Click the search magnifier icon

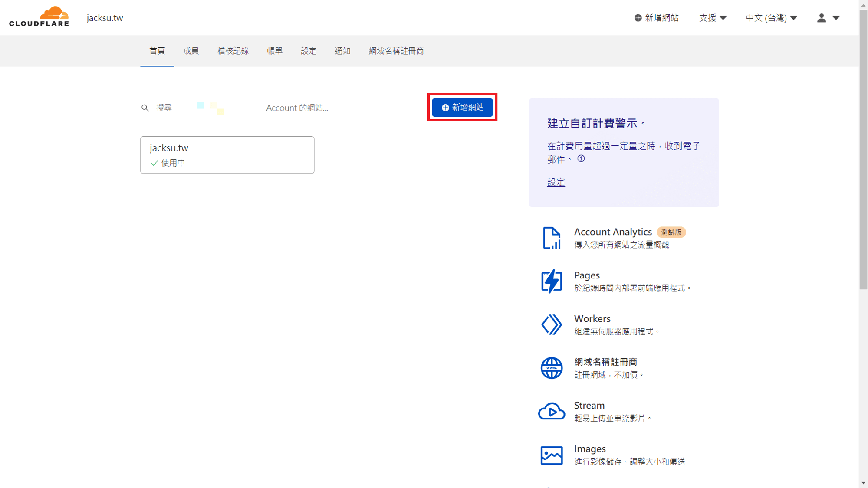(145, 108)
